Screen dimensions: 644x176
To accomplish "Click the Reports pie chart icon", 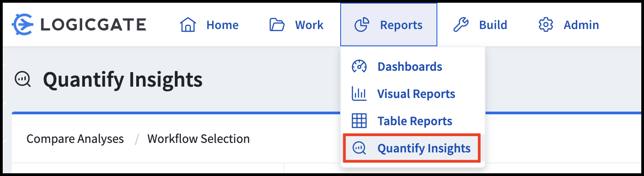I will pyautogui.click(x=362, y=25).
